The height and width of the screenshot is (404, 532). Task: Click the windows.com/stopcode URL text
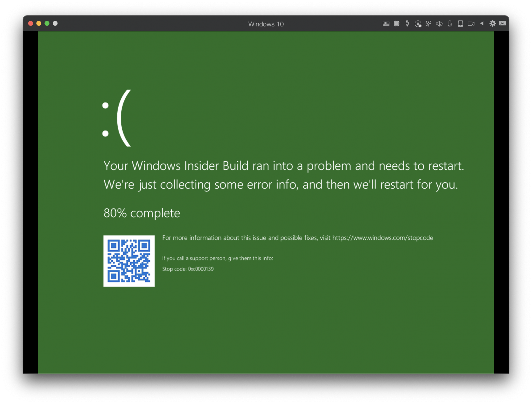tap(383, 238)
